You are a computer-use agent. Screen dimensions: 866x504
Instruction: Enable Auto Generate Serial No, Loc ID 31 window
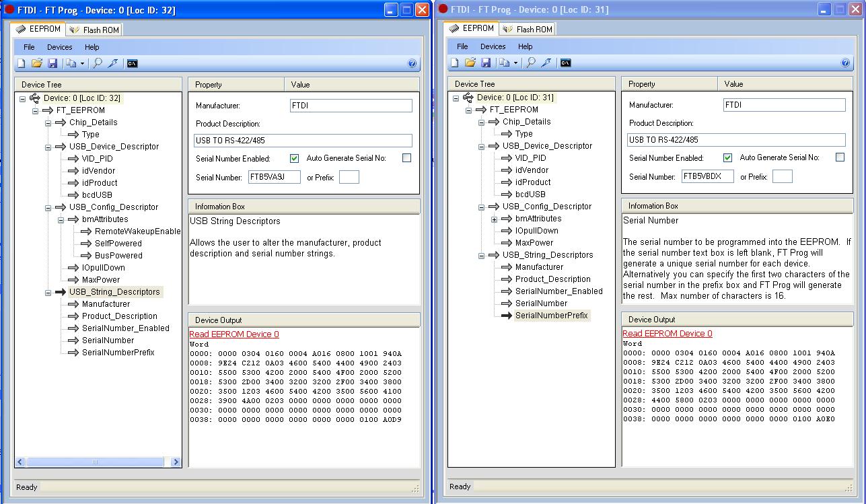840,157
